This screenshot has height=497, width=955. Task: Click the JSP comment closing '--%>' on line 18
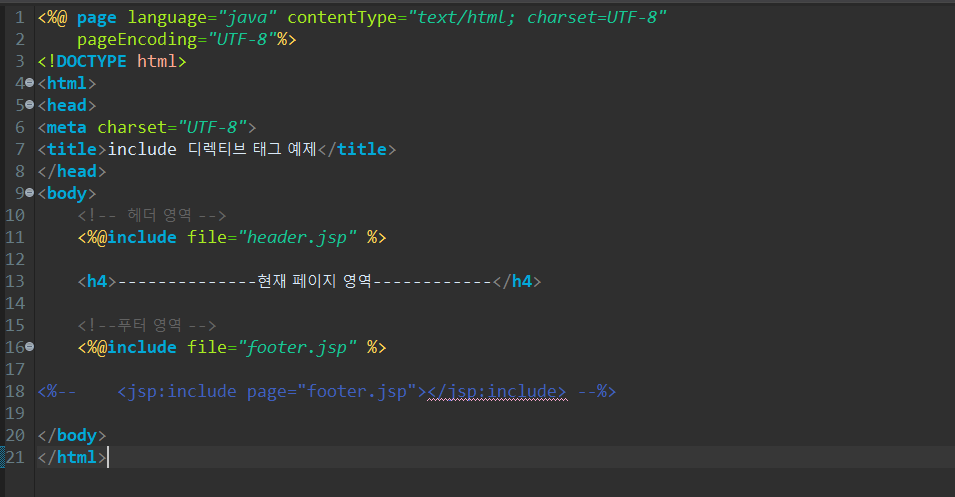click(x=597, y=391)
